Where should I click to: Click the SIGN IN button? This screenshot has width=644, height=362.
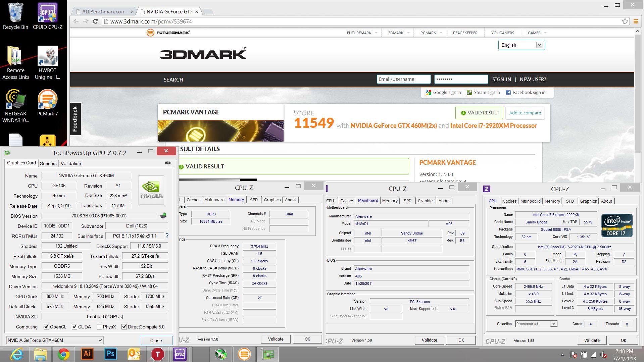click(x=501, y=80)
